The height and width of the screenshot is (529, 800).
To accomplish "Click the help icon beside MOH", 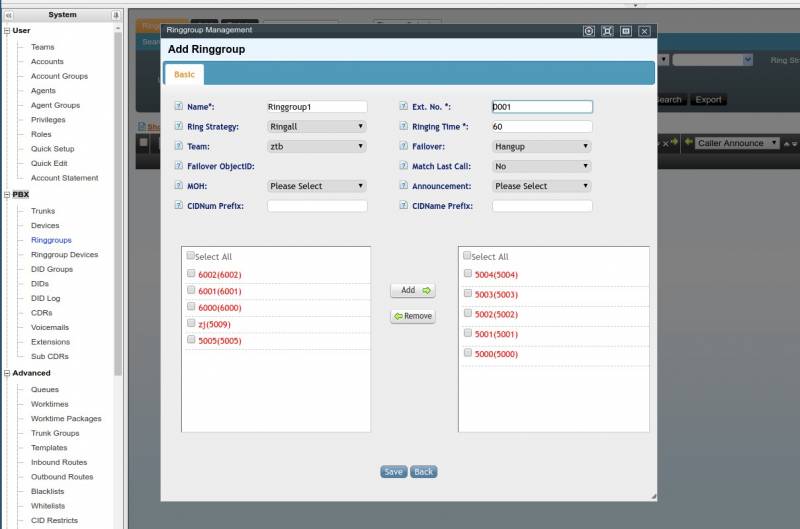I will pyautogui.click(x=179, y=186).
